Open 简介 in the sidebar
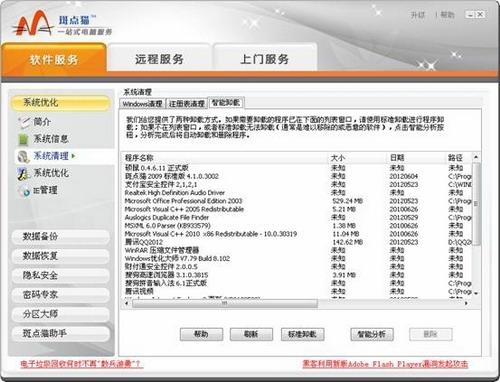500x382 pixels. click(x=42, y=122)
